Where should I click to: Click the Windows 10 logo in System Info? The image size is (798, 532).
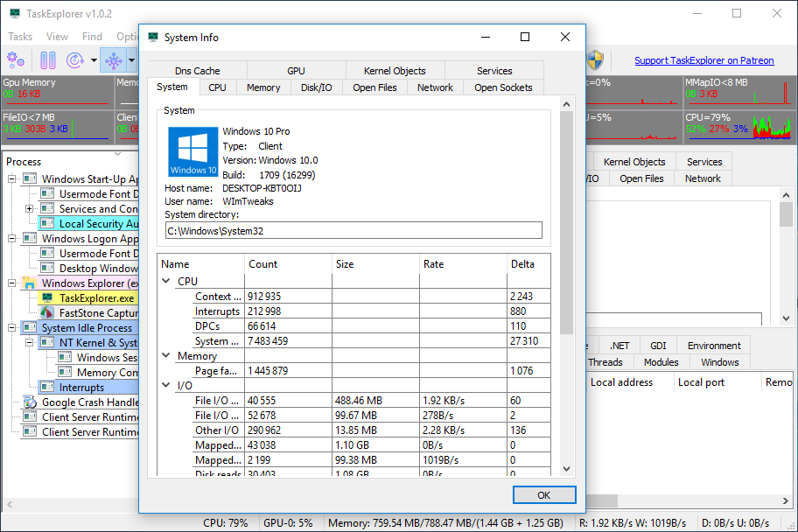(192, 151)
